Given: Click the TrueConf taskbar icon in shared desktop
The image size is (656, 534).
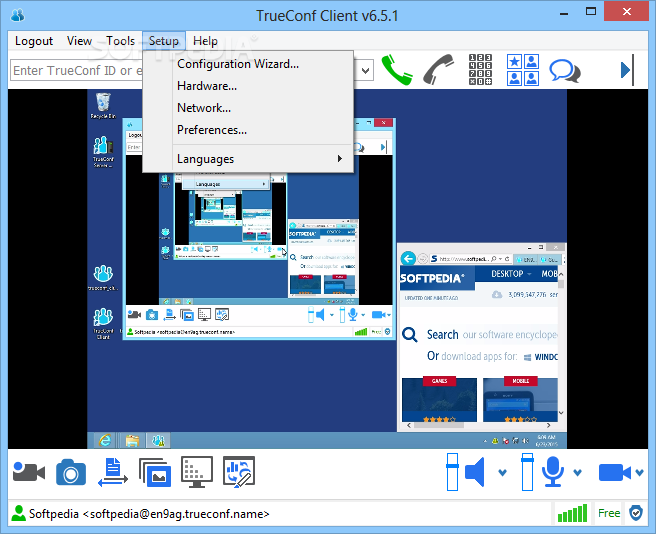Looking at the screenshot, I should pyautogui.click(x=159, y=440).
